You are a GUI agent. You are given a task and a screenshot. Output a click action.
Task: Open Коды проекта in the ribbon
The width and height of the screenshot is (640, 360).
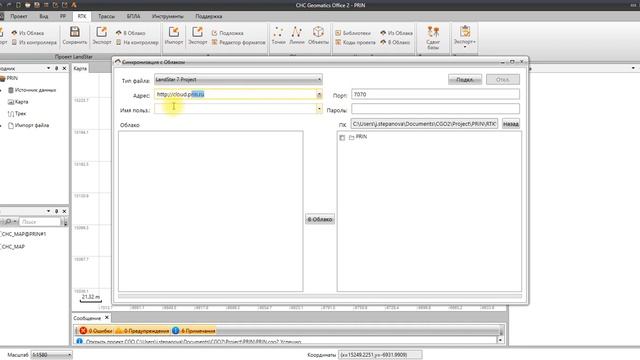(x=355, y=42)
